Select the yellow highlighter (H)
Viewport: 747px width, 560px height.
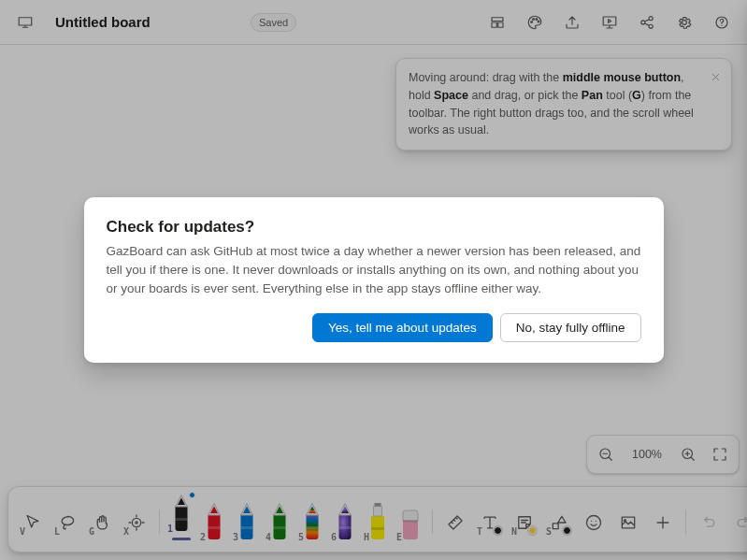coord(378,522)
